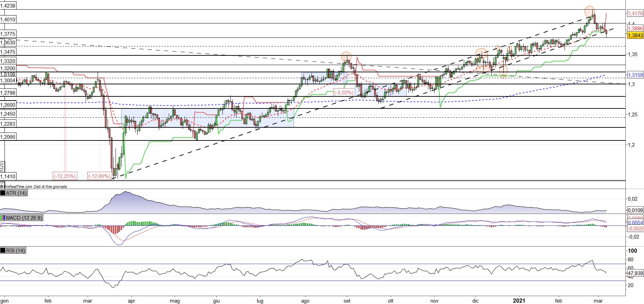644x304 pixels.
Task: Click the MACD value tag -0,0026
Action: pyautogui.click(x=635, y=228)
